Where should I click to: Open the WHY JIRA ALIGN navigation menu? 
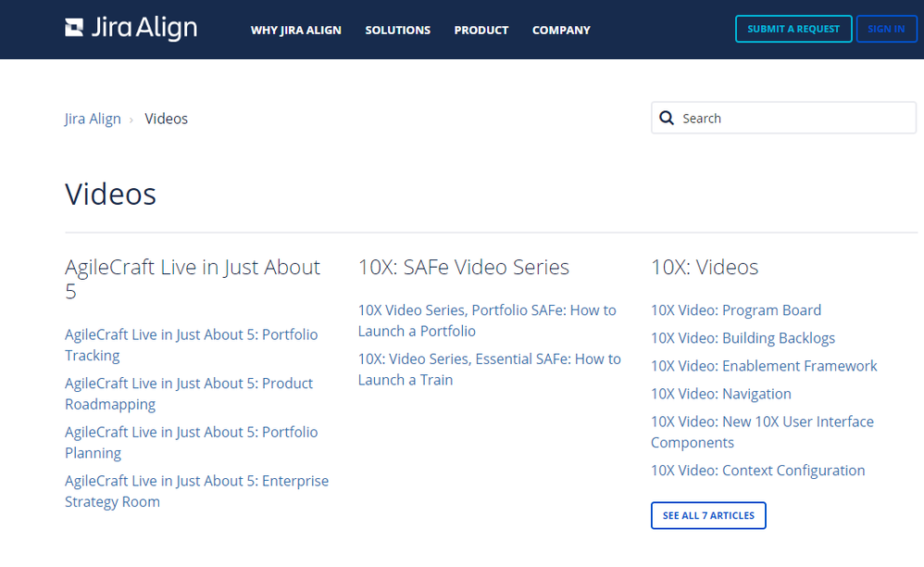pyautogui.click(x=296, y=30)
